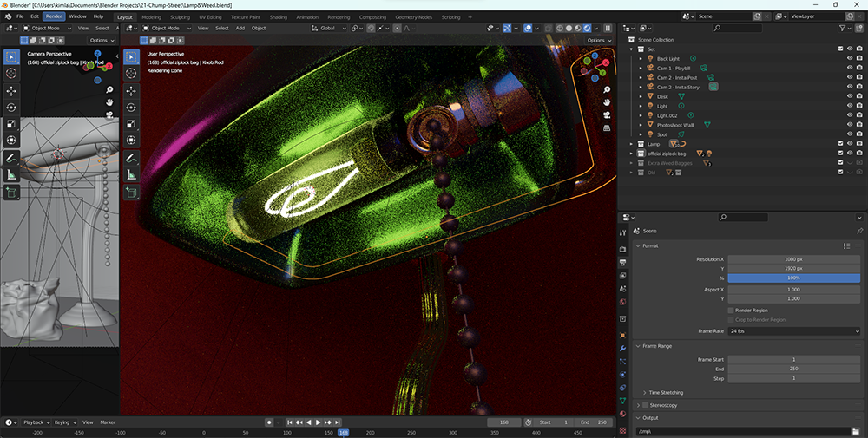Select the Rotate tool in main viewport

(x=131, y=108)
